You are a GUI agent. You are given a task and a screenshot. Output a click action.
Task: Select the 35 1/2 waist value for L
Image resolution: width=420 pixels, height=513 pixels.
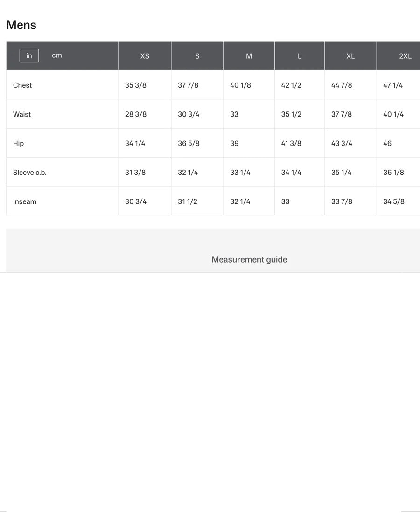point(291,114)
